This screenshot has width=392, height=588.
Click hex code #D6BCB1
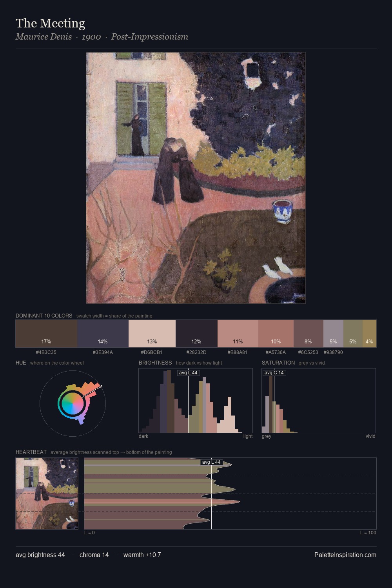152,352
